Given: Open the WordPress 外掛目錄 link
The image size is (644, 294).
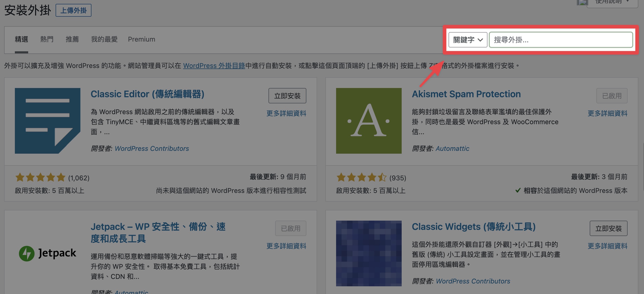Looking at the screenshot, I should click(214, 66).
